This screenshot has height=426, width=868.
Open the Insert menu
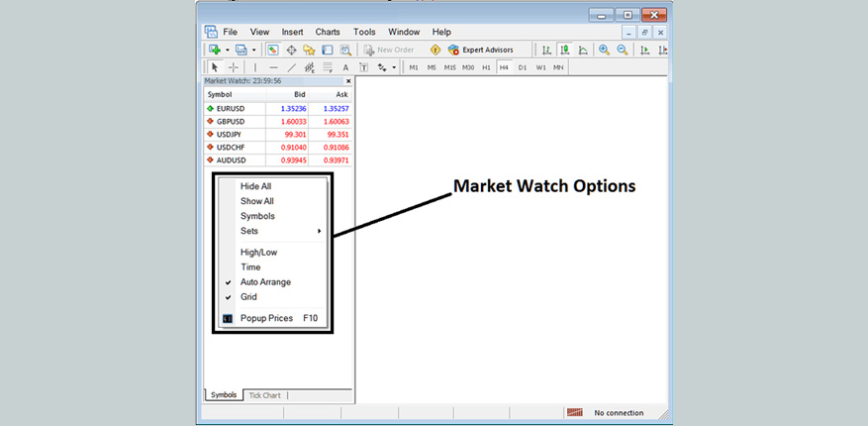click(292, 32)
